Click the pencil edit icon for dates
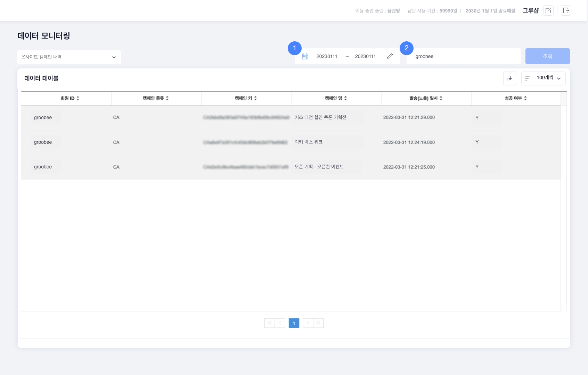588x375 pixels. tap(390, 57)
